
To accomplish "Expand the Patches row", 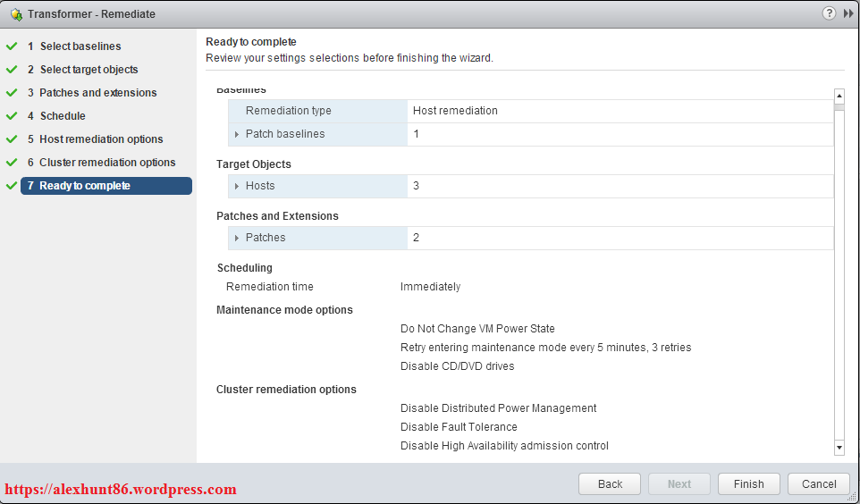I will pyautogui.click(x=237, y=238).
